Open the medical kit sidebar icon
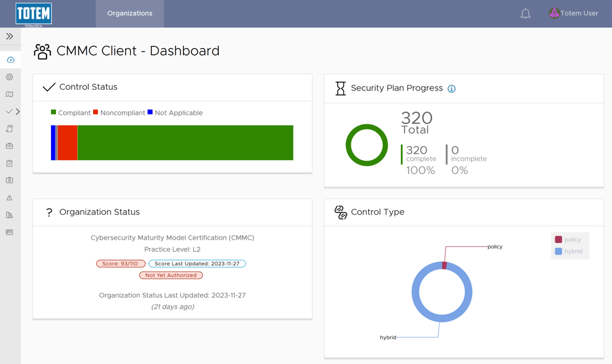Screen dimensions: 612x364 click(10, 180)
